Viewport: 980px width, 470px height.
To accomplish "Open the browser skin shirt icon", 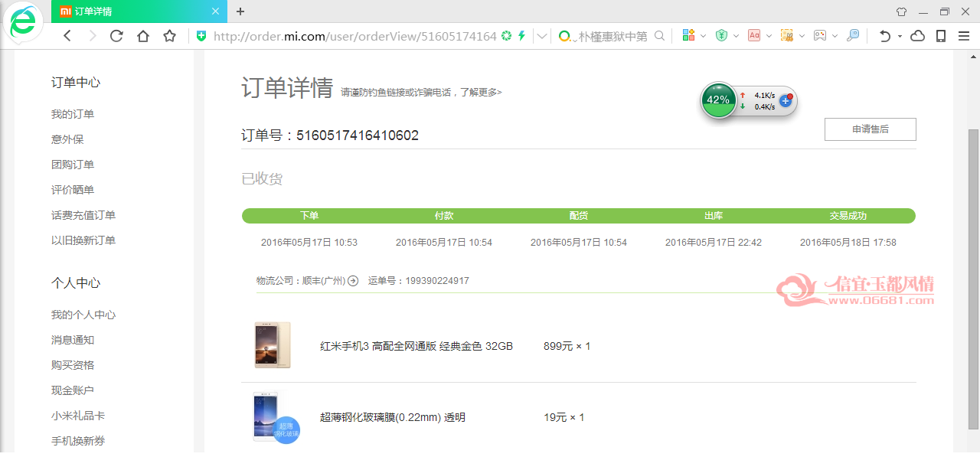I will click(901, 11).
